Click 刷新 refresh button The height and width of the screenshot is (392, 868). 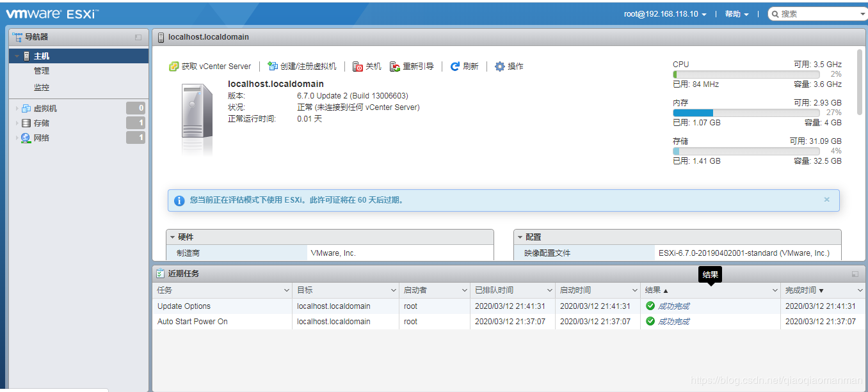[x=464, y=67]
